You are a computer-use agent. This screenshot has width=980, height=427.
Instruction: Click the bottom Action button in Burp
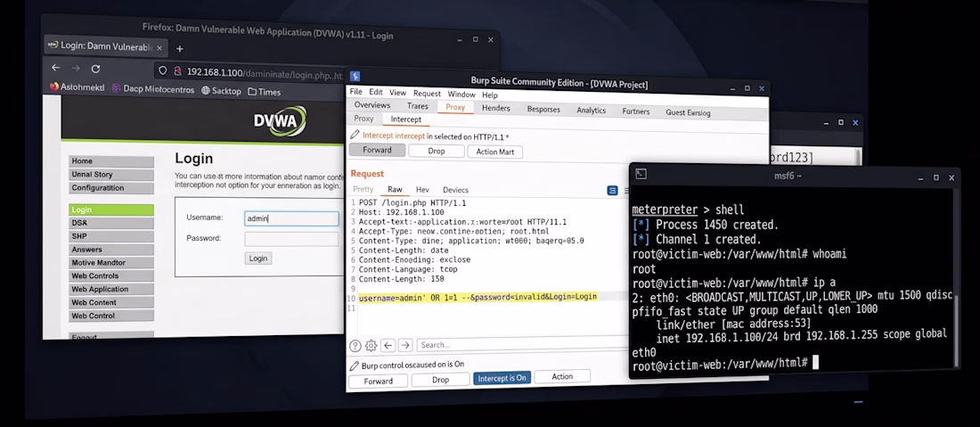tap(562, 376)
